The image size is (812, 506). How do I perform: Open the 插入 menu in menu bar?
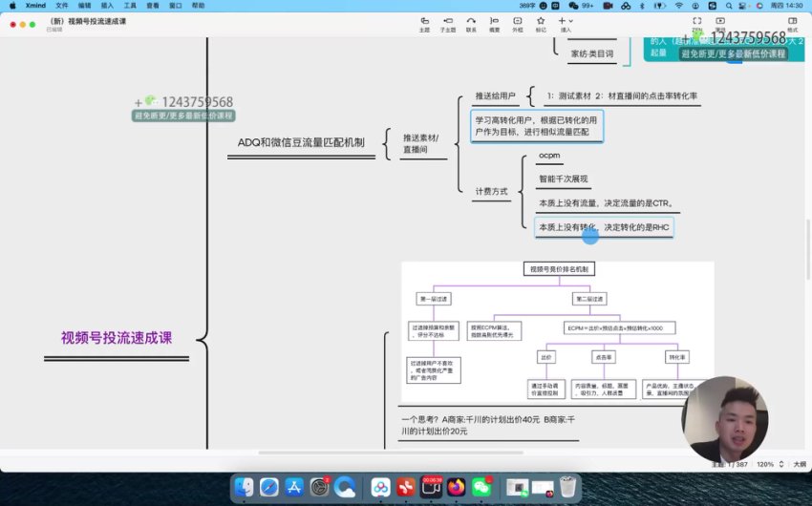[107, 5]
